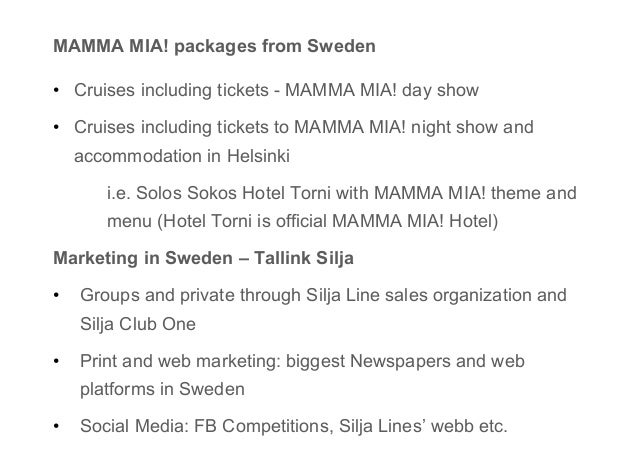Click the words 'Silja Lines' webb etc.'
The image size is (638, 451).
click(x=423, y=426)
